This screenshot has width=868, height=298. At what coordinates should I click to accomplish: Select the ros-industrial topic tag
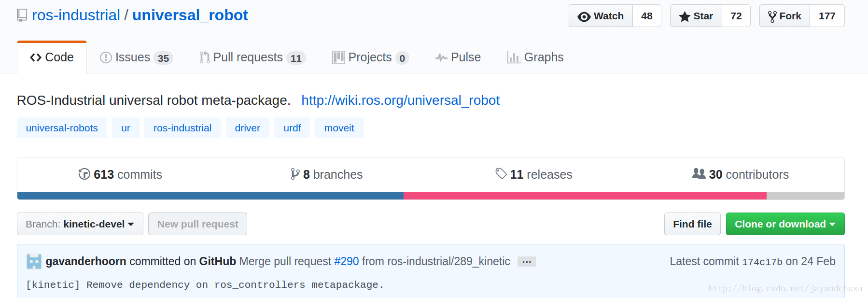coord(182,128)
